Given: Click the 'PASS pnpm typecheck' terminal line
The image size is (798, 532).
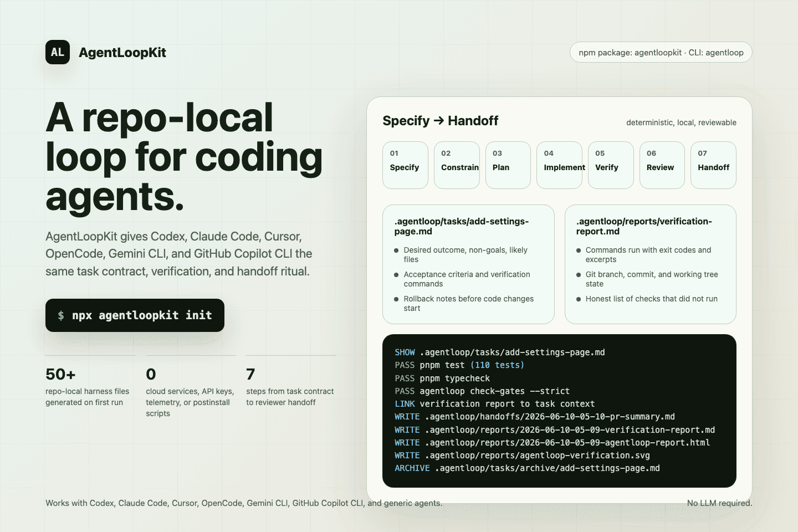Looking at the screenshot, I should tap(442, 378).
